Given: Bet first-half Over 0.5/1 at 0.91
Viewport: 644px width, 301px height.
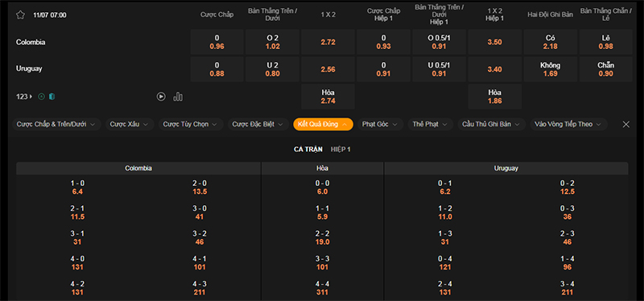Looking at the screenshot, I should (x=439, y=42).
